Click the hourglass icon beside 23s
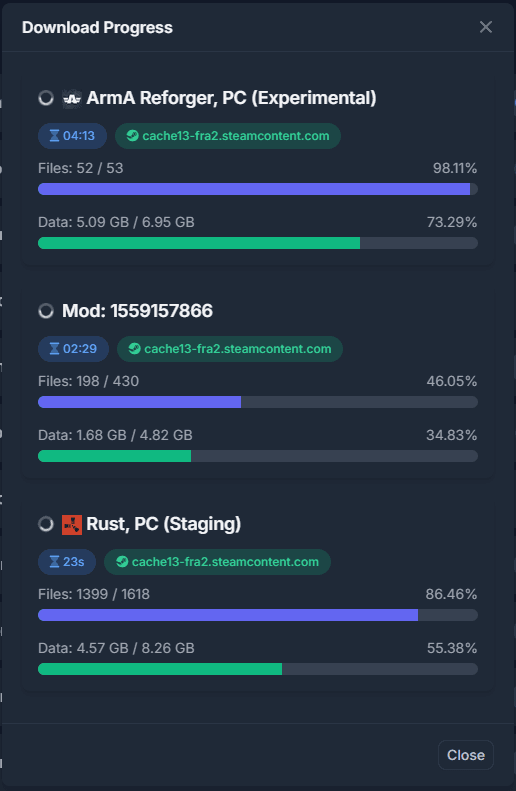This screenshot has height=791, width=516. point(54,562)
